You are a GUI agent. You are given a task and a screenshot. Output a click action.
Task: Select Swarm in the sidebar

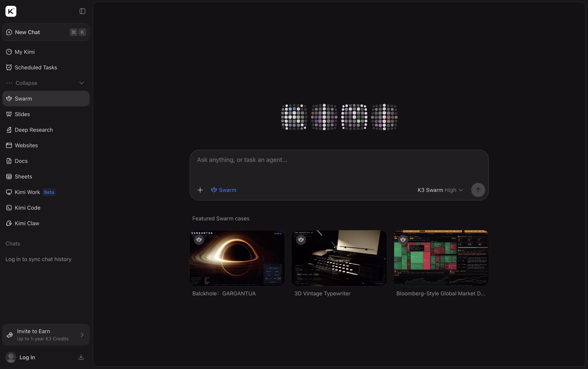click(x=46, y=99)
